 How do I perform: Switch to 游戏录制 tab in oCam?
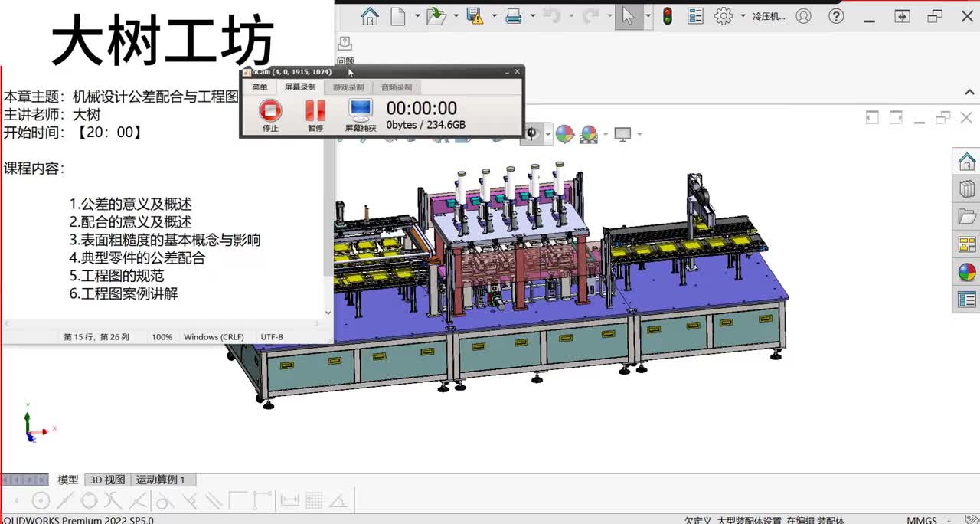click(x=348, y=87)
